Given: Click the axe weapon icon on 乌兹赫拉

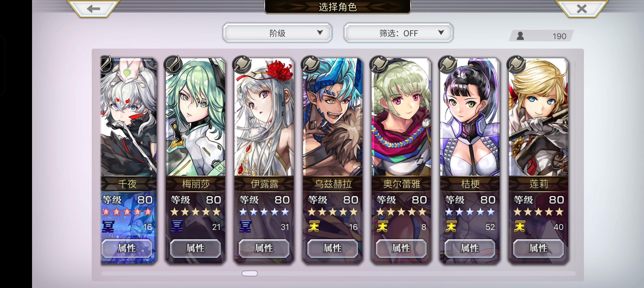Looking at the screenshot, I should (310, 64).
